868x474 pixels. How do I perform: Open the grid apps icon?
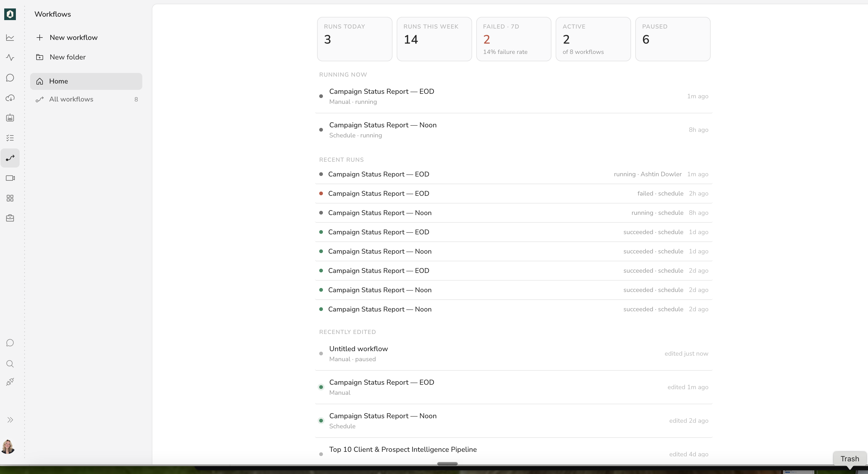pos(10,198)
